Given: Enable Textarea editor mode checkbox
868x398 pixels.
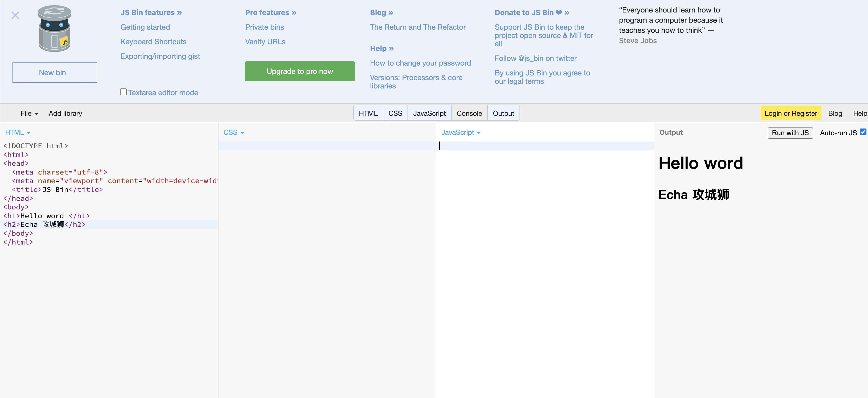Looking at the screenshot, I should [x=123, y=92].
